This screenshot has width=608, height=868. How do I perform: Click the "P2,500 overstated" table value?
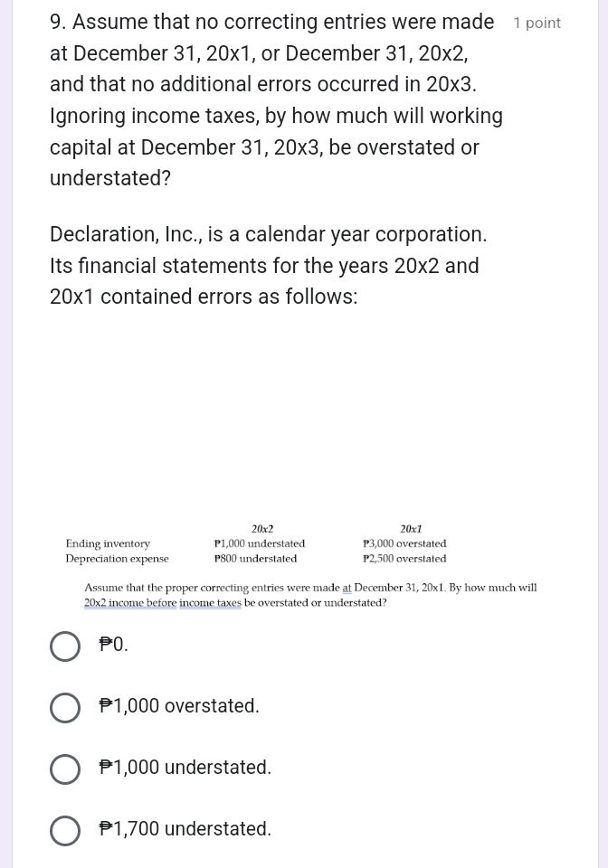[404, 559]
